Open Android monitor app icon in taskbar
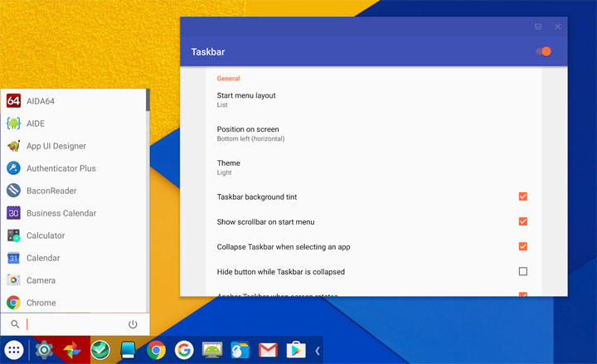597x364 pixels. pyautogui.click(x=212, y=350)
